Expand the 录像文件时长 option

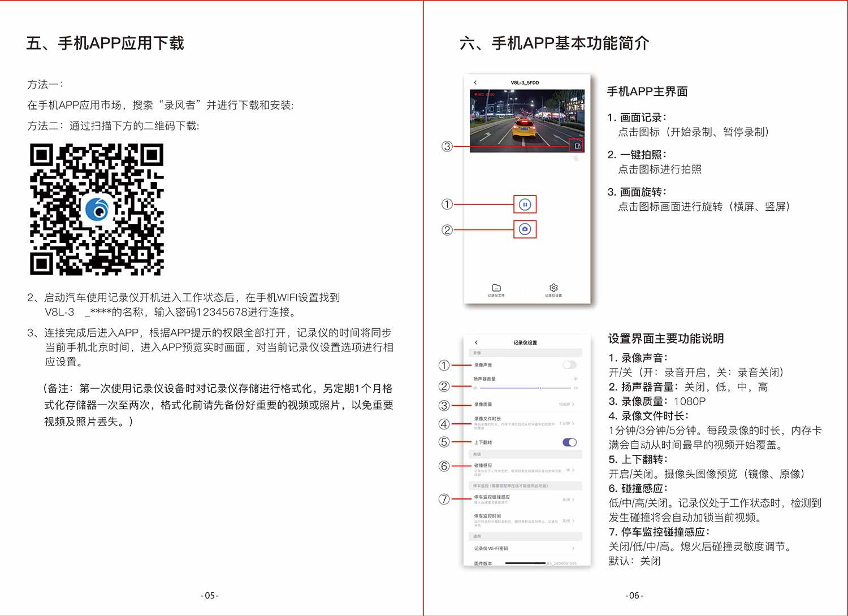[x=566, y=423]
